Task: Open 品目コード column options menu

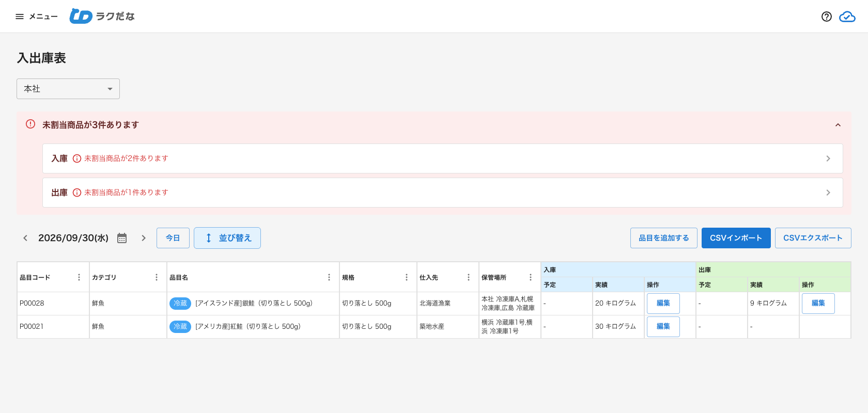Action: pos(79,277)
